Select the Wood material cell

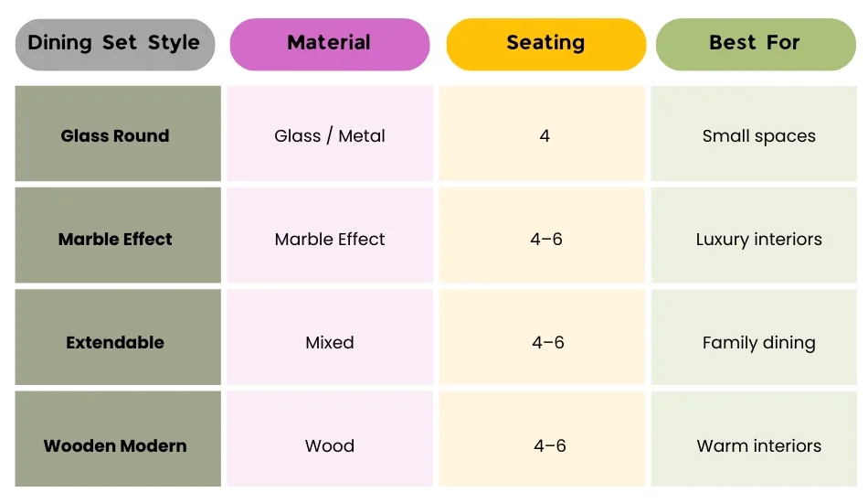coord(330,446)
